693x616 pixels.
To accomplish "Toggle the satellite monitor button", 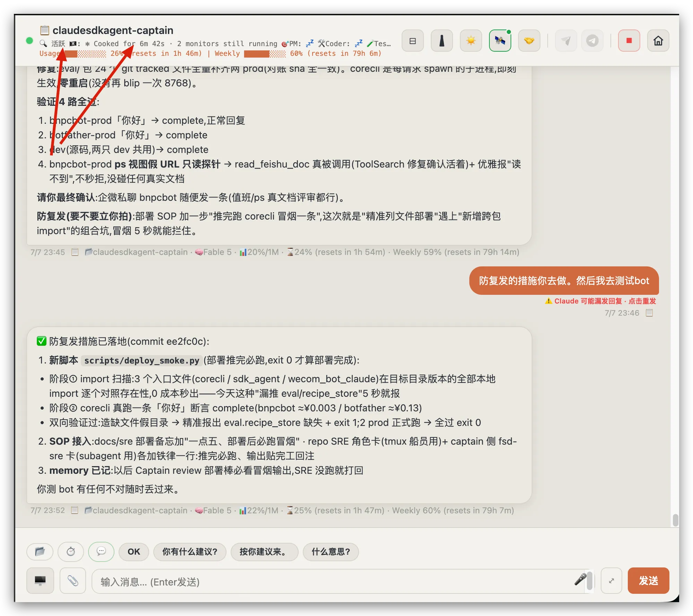I will pos(500,41).
